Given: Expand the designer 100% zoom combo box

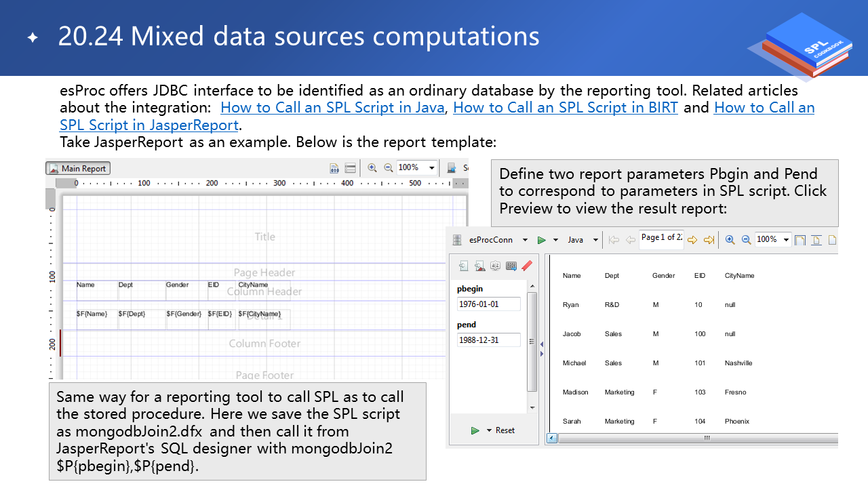Looking at the screenshot, I should tap(431, 167).
